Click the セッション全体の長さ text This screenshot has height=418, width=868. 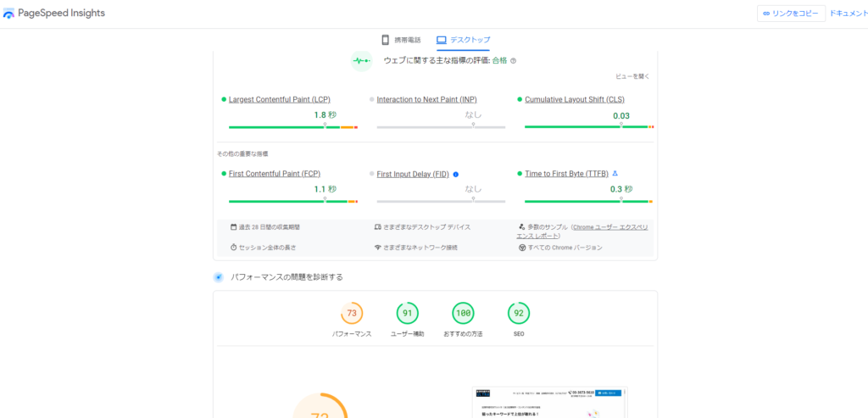click(267, 248)
